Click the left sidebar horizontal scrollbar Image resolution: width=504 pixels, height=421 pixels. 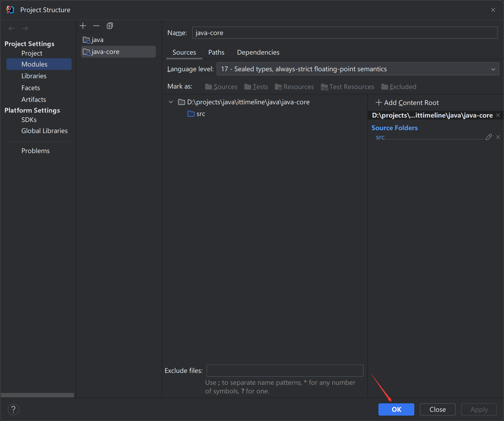point(37,395)
